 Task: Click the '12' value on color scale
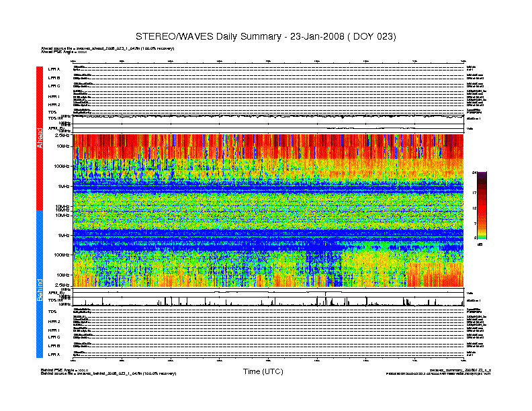click(x=474, y=208)
